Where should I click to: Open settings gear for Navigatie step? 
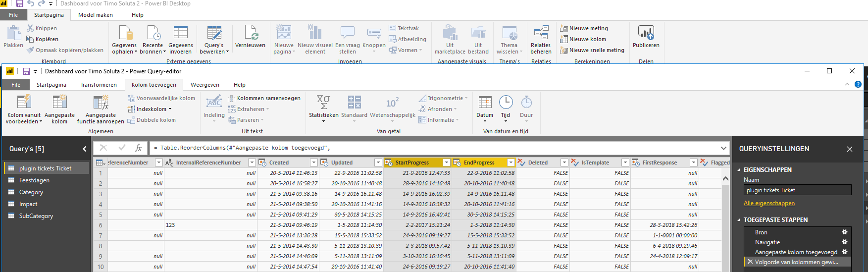pos(845,242)
